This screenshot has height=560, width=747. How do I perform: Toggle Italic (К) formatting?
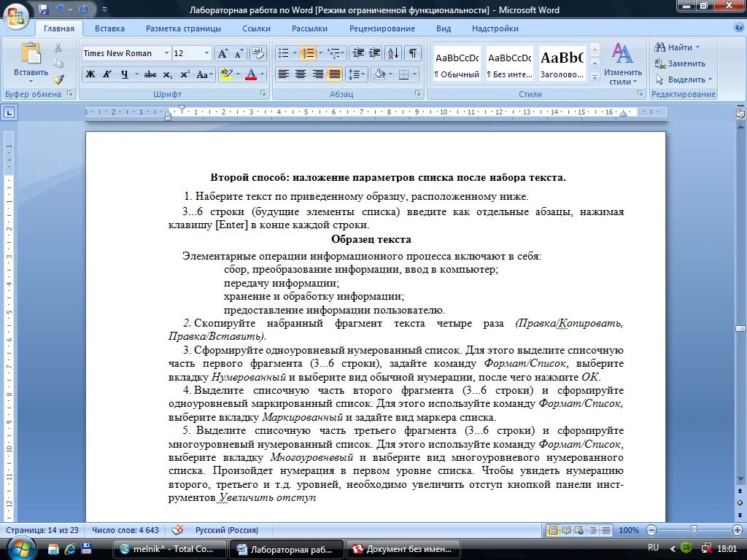tap(107, 74)
